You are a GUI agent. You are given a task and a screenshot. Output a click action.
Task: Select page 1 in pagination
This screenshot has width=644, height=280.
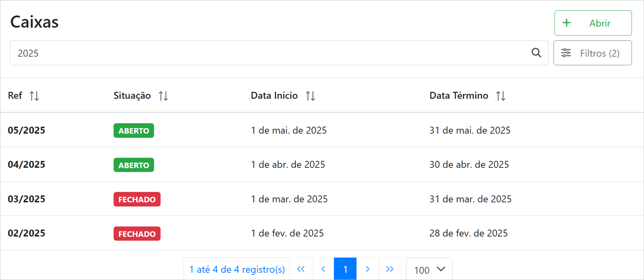[345, 269]
